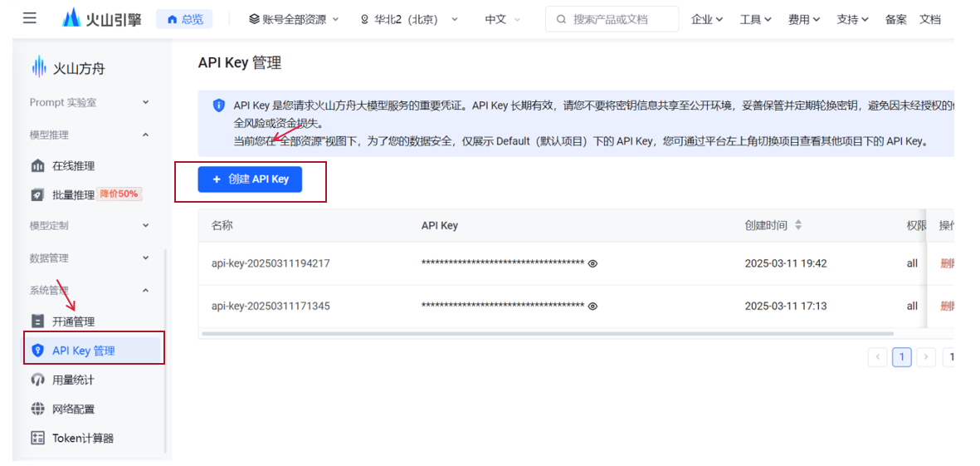
Task: Click the 备案 link in top bar
Action: pos(895,19)
